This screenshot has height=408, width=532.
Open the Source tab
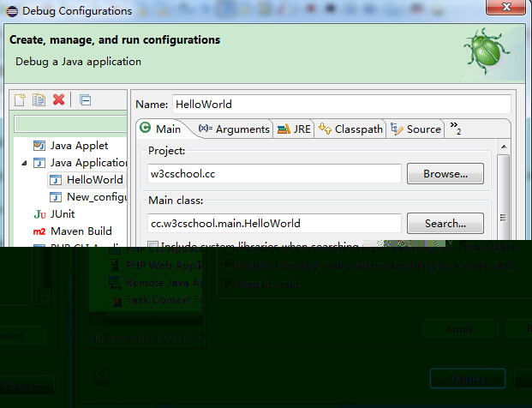[415, 129]
